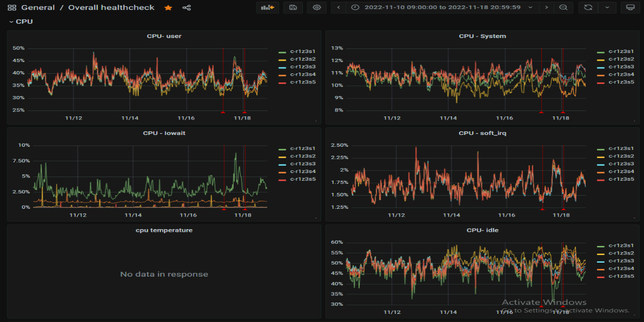Toggle c-r1z3s2 series in CPU - System legend

(620, 59)
